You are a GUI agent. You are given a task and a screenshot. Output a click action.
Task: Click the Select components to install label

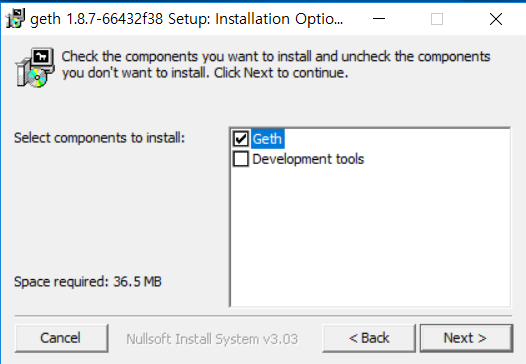pos(100,138)
